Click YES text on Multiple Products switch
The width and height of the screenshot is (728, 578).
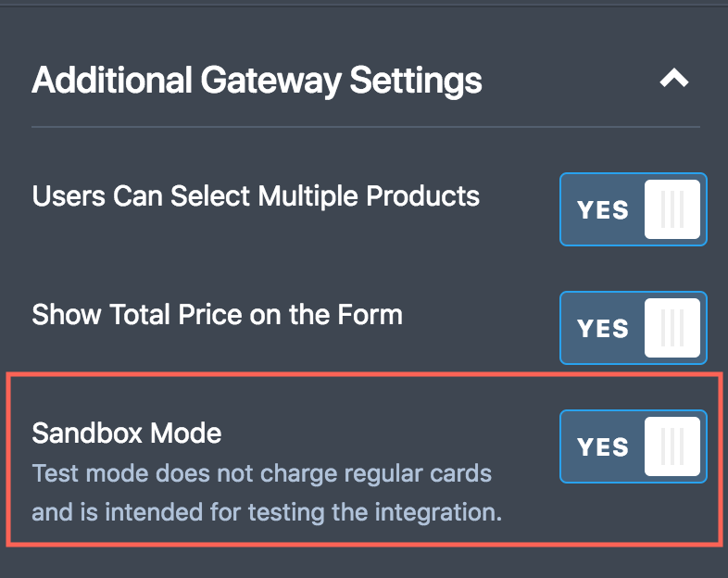click(x=603, y=210)
